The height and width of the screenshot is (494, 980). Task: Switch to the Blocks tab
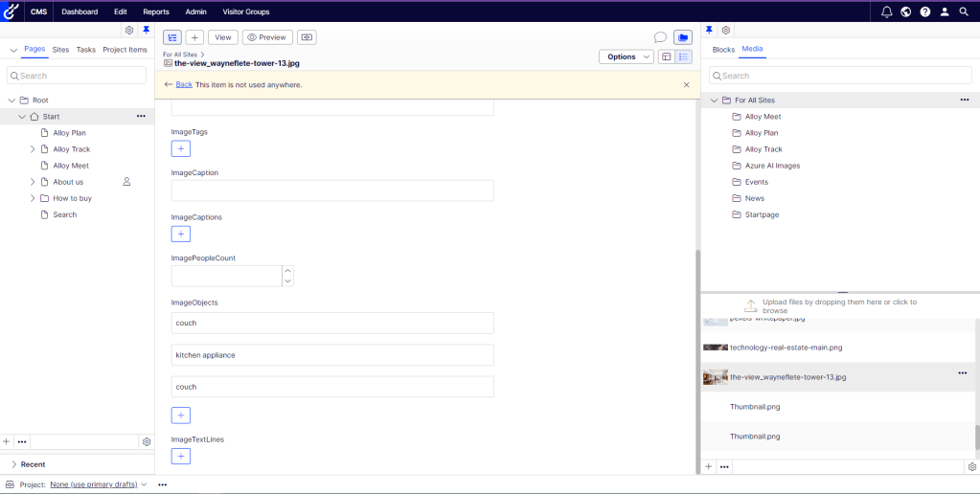tap(723, 50)
